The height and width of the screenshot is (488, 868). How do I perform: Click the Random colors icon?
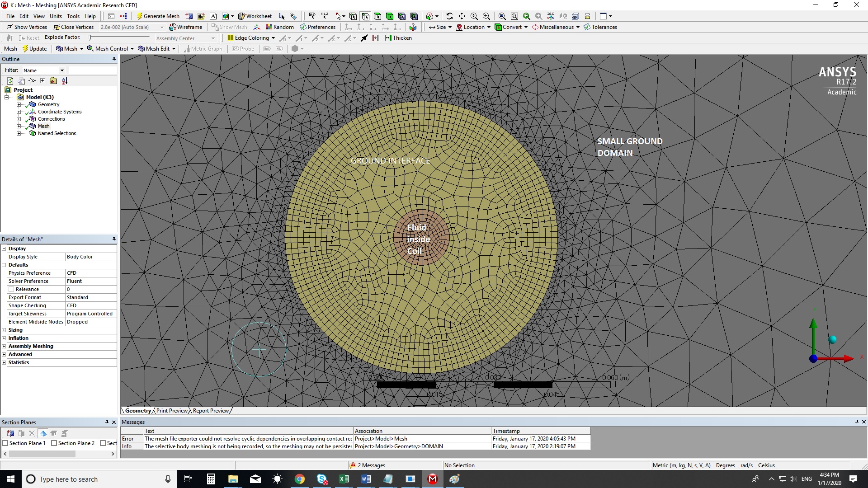(280, 27)
